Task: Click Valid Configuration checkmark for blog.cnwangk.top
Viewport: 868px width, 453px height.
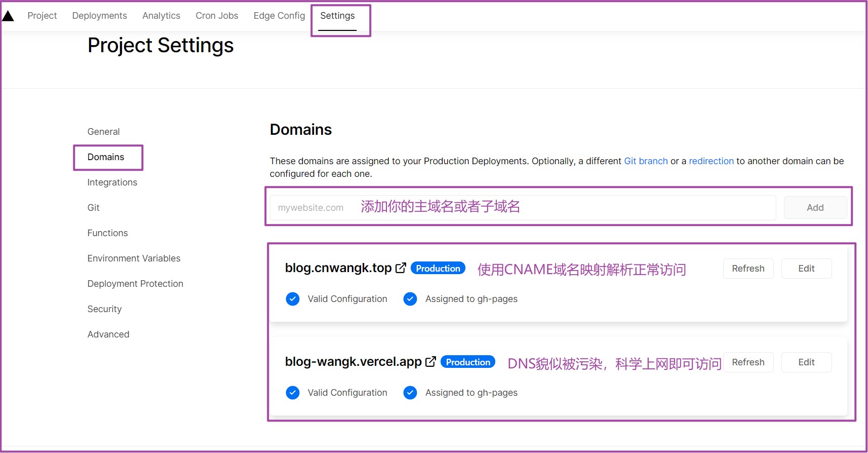Action: [x=293, y=299]
